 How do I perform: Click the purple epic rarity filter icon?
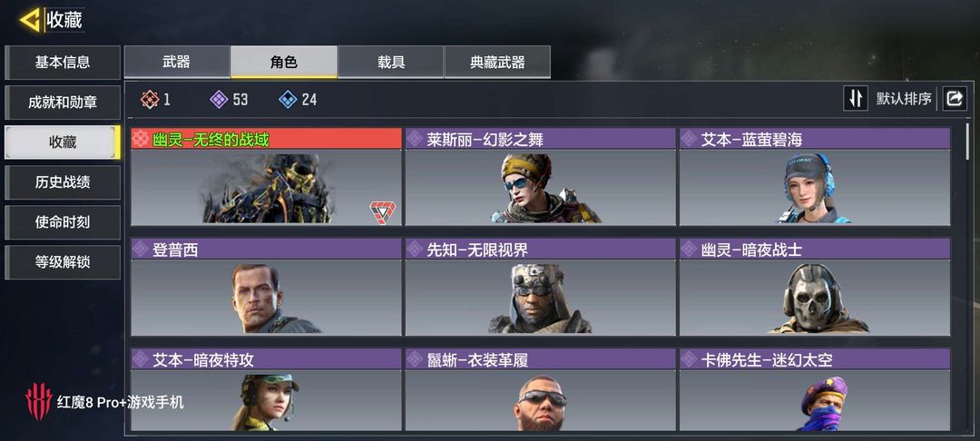click(219, 99)
